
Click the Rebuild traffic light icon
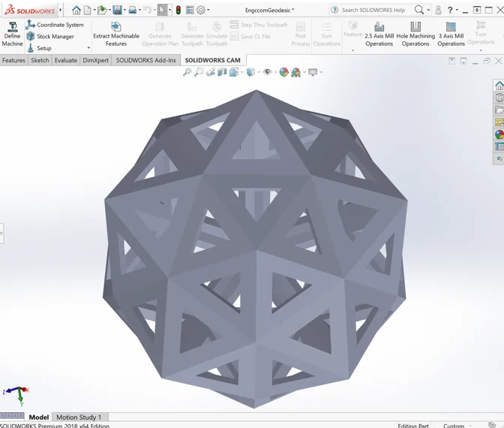(178, 11)
